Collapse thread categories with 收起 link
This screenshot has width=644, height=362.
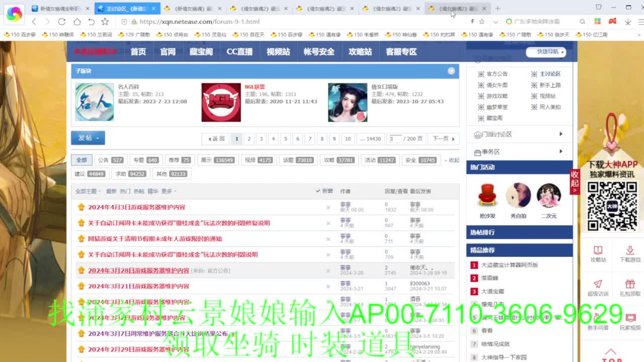(x=451, y=160)
